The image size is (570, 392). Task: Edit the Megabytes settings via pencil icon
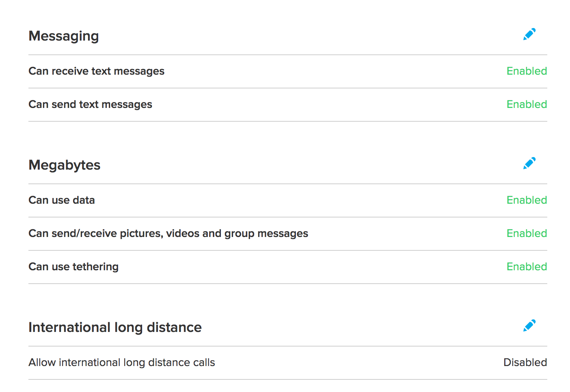click(529, 164)
